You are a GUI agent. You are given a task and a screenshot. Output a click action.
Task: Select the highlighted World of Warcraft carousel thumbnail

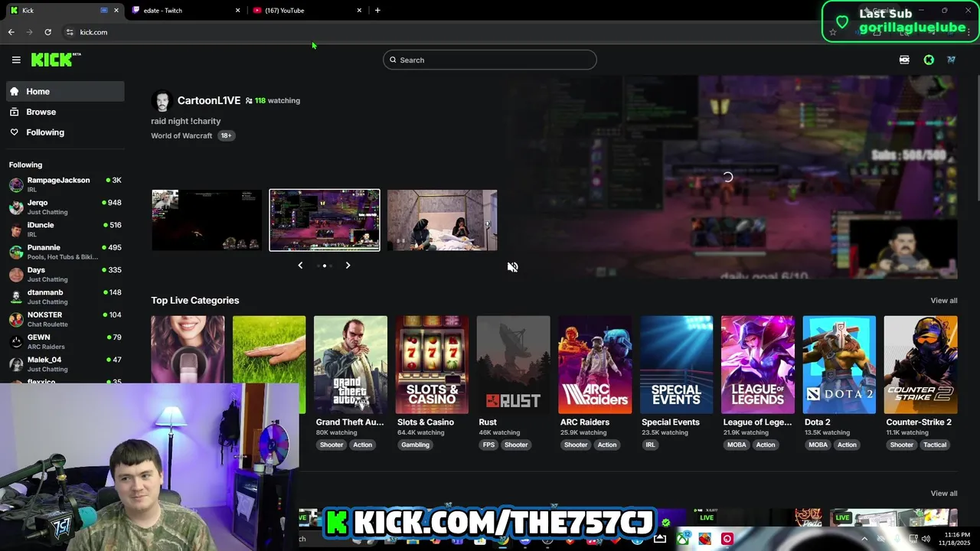(325, 220)
